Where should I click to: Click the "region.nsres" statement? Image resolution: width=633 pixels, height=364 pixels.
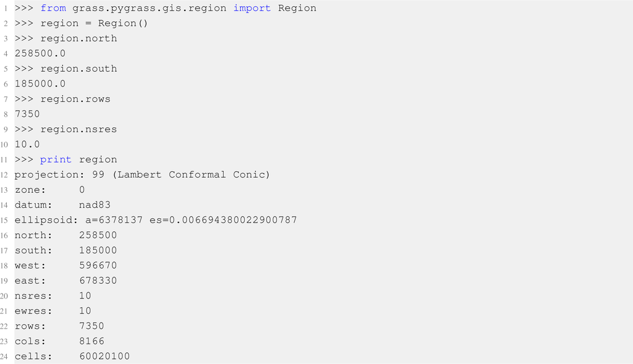click(x=79, y=129)
